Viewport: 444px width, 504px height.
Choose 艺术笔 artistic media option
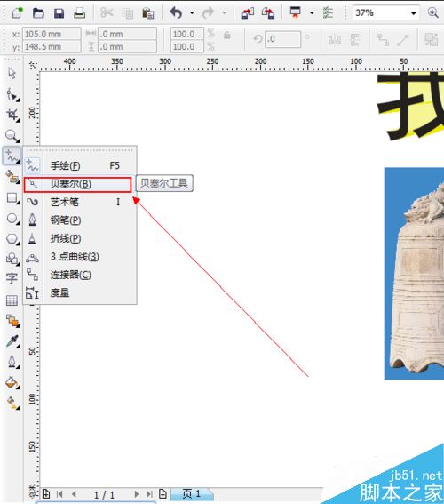(x=80, y=202)
